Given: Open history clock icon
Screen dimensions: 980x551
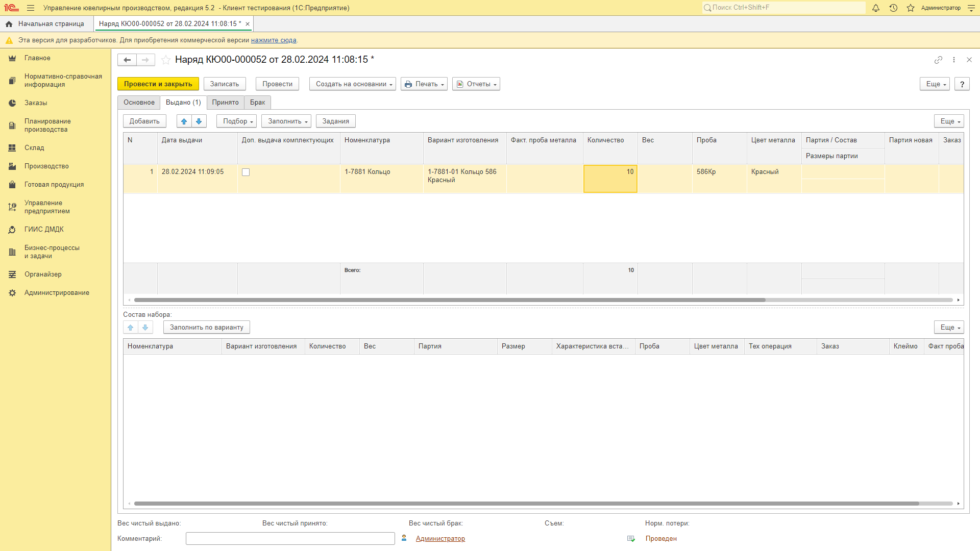Looking at the screenshot, I should [893, 8].
